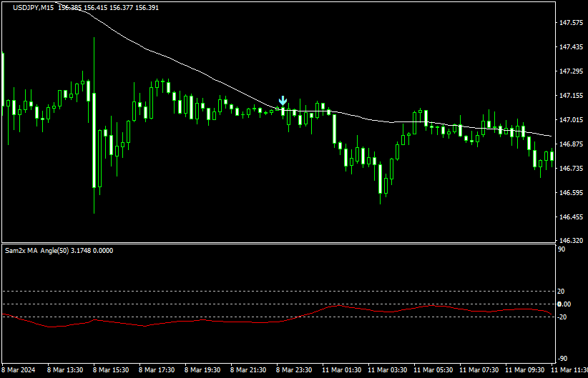588x378 pixels.
Task: Click the cyan down arrow signal
Action: click(283, 101)
